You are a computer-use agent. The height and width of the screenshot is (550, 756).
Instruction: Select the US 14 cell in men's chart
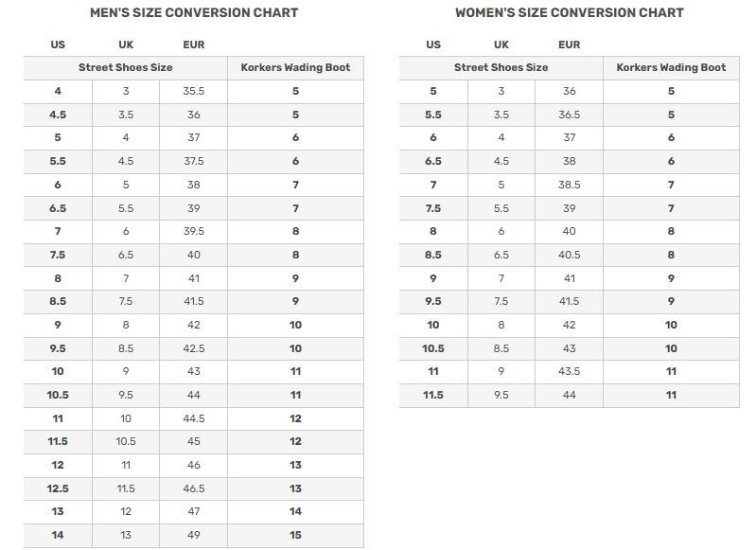pyautogui.click(x=58, y=535)
